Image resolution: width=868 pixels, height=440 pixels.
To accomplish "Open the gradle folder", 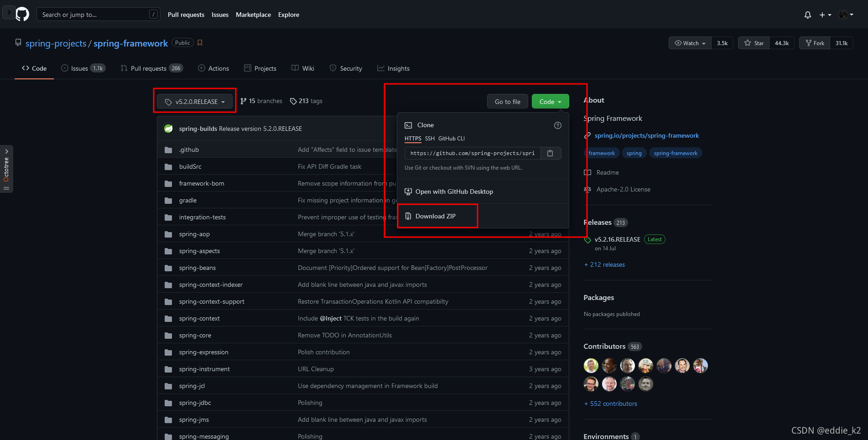I will click(188, 200).
